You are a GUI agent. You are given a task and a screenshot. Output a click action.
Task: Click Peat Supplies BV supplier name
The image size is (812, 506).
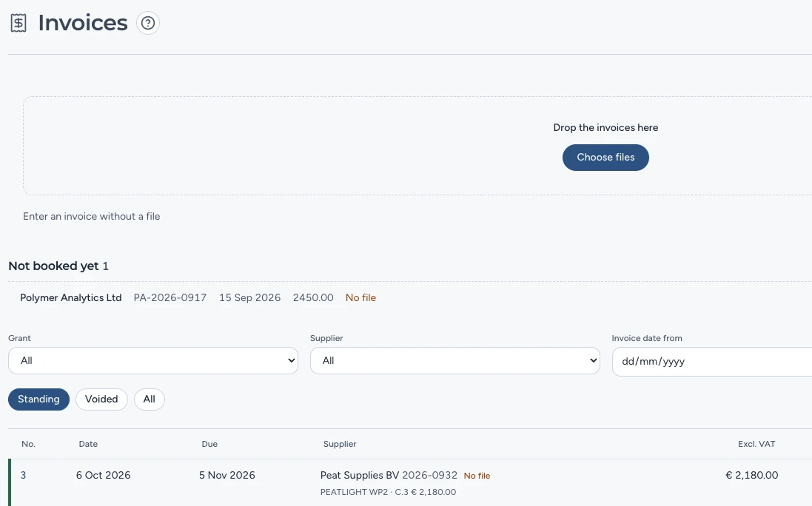point(360,475)
